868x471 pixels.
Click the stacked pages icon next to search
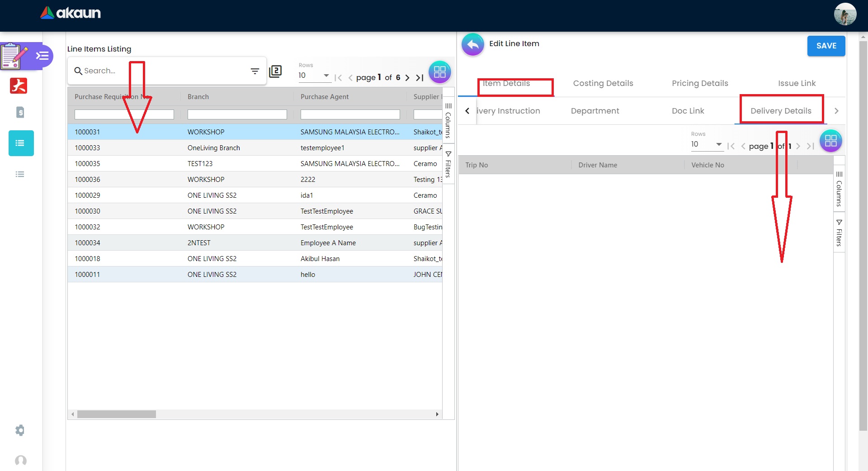click(x=275, y=71)
